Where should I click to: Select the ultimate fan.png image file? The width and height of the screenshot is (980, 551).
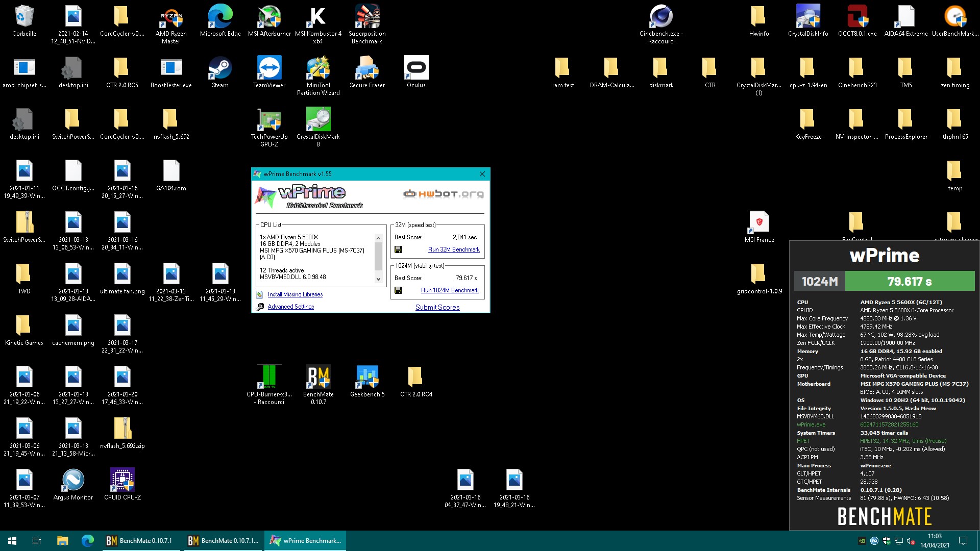click(122, 278)
